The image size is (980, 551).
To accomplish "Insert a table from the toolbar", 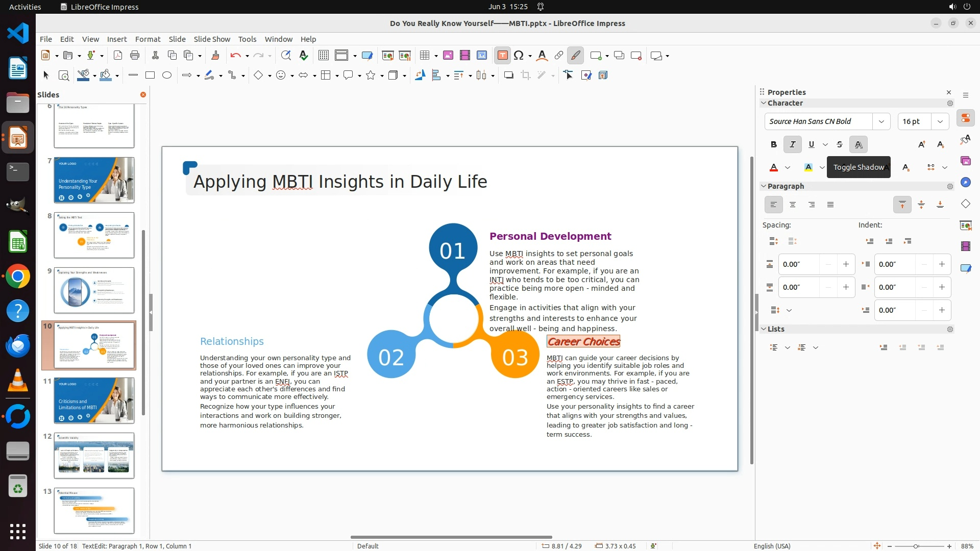I will 424,56.
